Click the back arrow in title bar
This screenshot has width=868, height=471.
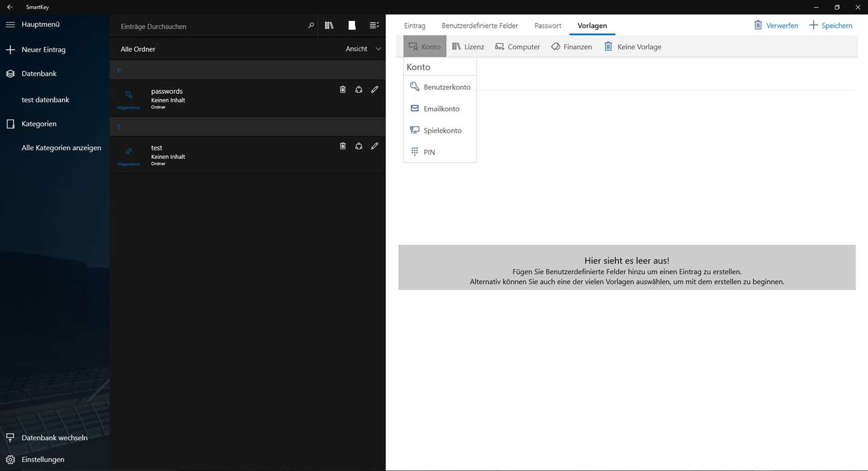(10, 7)
